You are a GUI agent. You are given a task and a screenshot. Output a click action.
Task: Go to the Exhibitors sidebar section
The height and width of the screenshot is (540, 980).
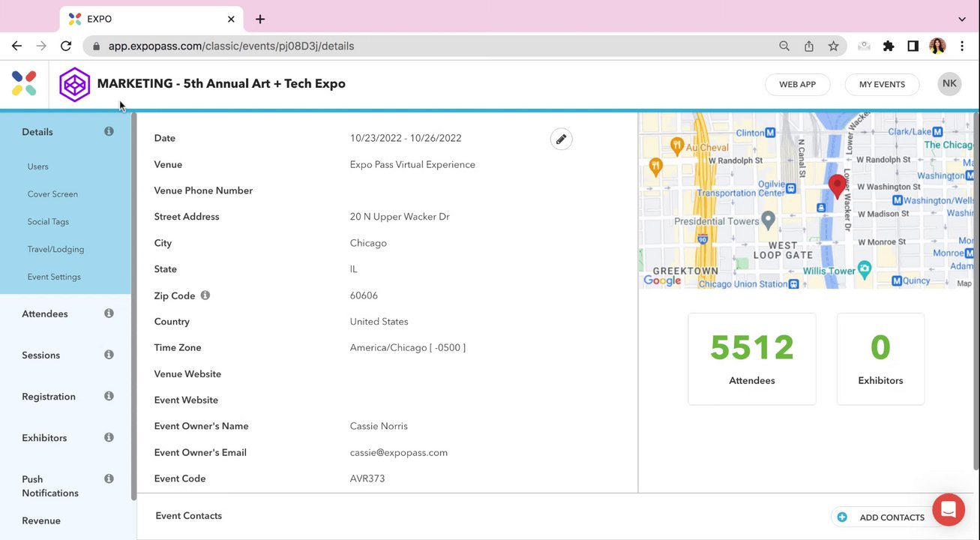pos(44,438)
